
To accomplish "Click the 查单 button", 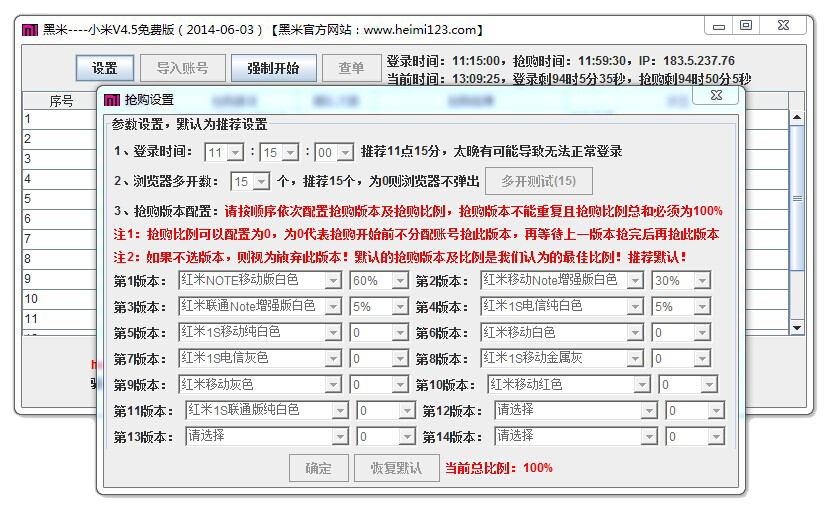I will point(351,68).
